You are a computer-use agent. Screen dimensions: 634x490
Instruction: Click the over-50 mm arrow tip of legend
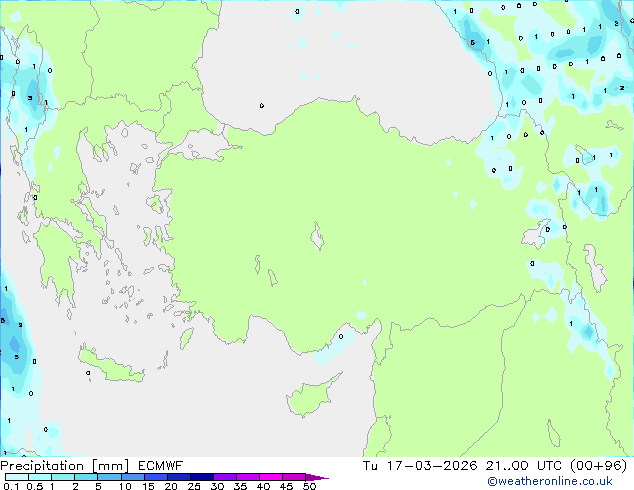point(317,477)
